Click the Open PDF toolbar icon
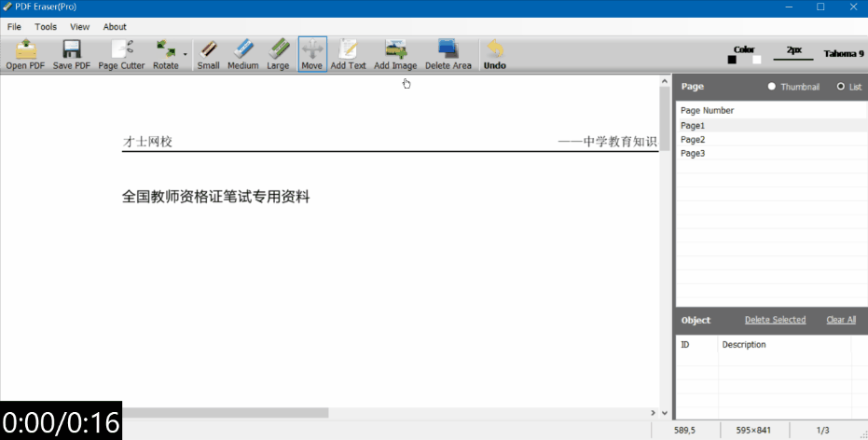This screenshot has width=868, height=440. 25,54
